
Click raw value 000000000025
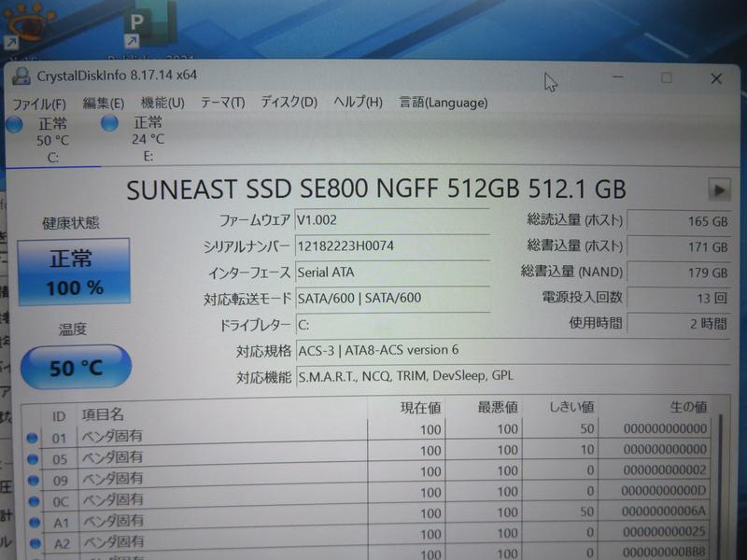[664, 531]
